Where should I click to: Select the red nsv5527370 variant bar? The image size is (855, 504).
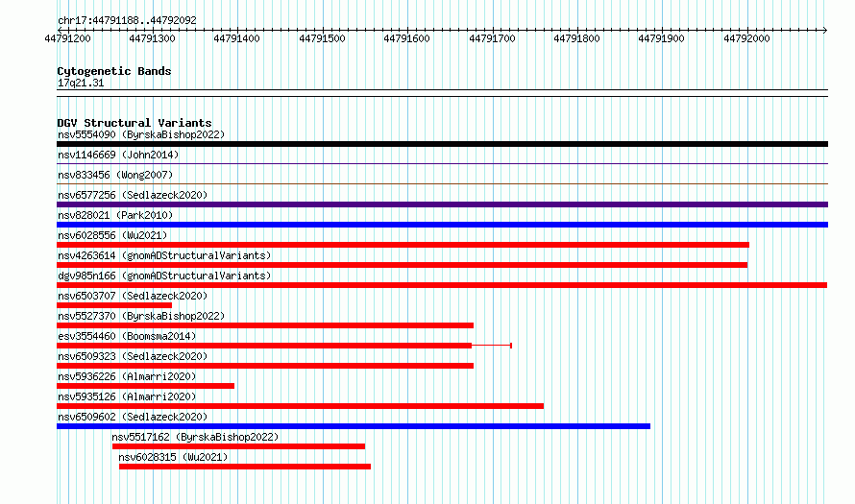tap(265, 325)
